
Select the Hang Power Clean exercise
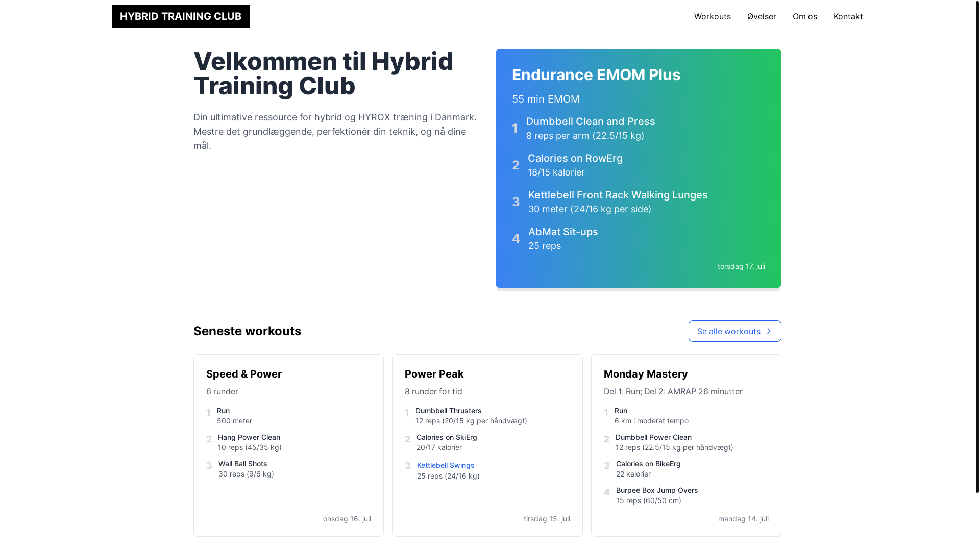coord(249,437)
